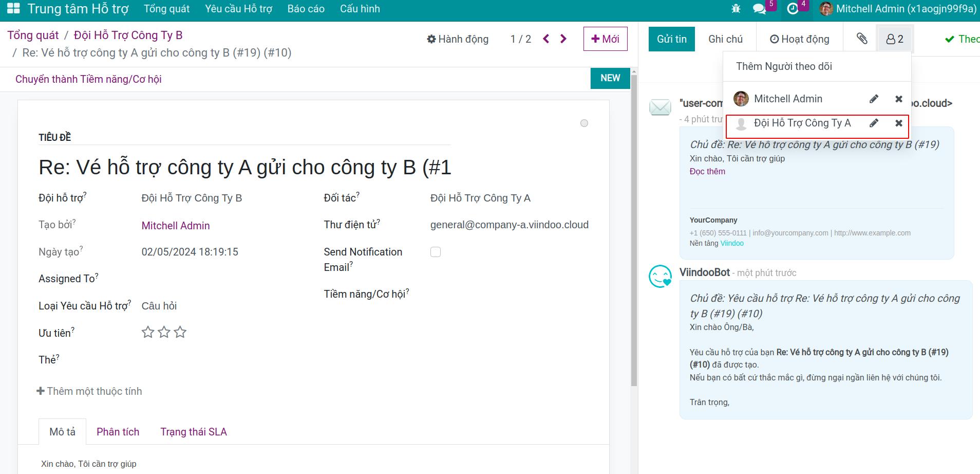Viewport: 980px width, 474px height.
Task: Open the conversations chat icon
Action: (759, 9)
